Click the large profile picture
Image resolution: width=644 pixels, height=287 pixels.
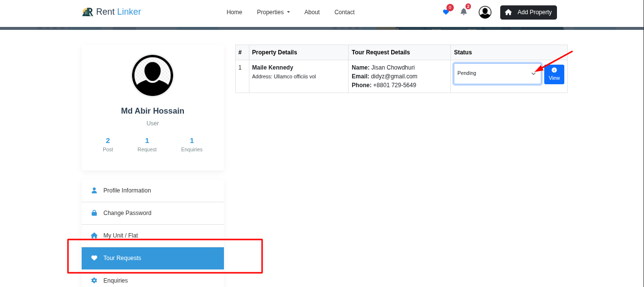tap(153, 75)
